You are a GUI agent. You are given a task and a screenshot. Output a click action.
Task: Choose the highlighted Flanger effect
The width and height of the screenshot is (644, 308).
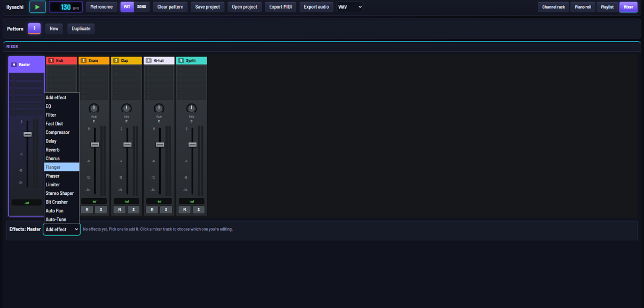tap(61, 167)
